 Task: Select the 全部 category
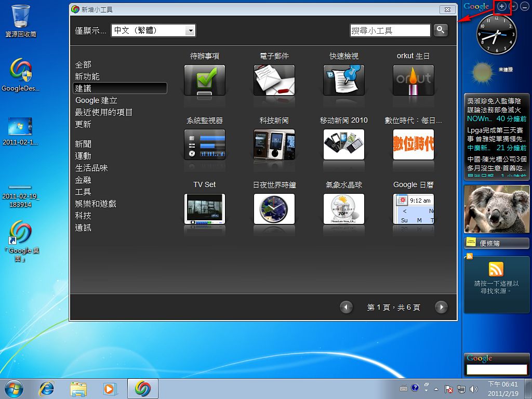pyautogui.click(x=83, y=64)
